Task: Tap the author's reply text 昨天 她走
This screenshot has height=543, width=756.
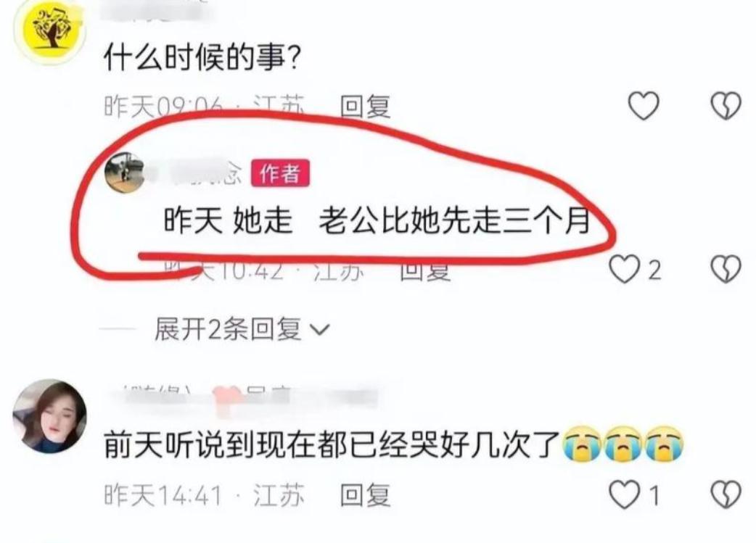Action: point(229,220)
